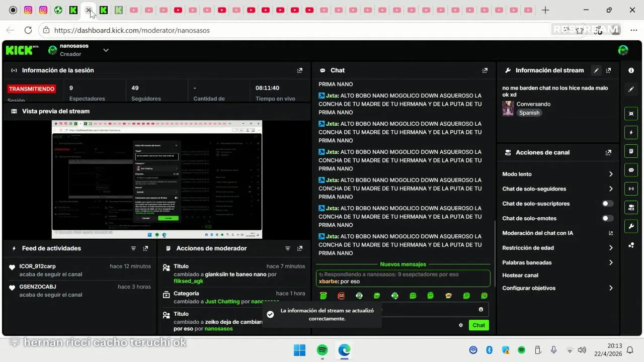Expand Restricción de edad options
644x362 pixels.
(x=611, y=248)
